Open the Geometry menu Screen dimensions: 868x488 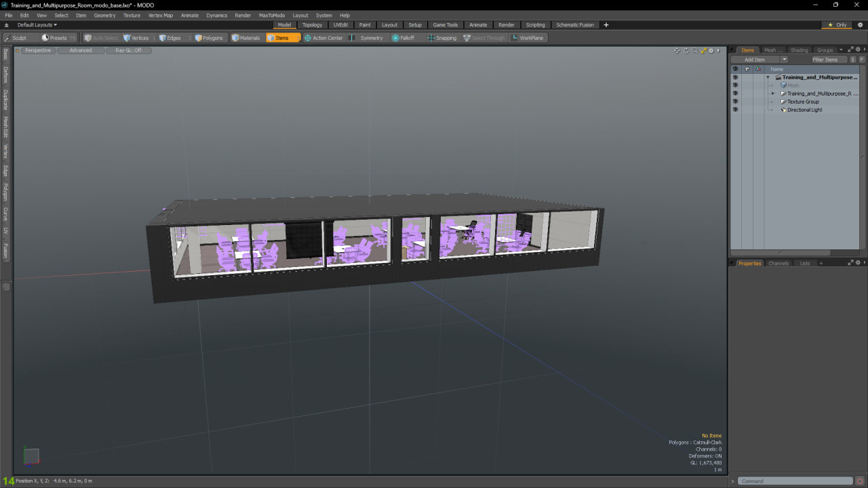click(104, 15)
